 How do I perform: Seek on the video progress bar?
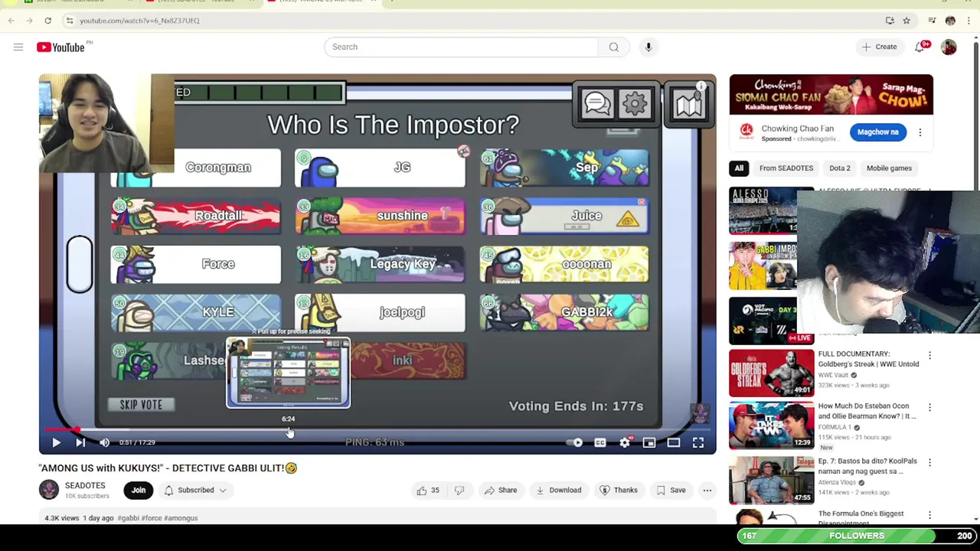point(377,430)
